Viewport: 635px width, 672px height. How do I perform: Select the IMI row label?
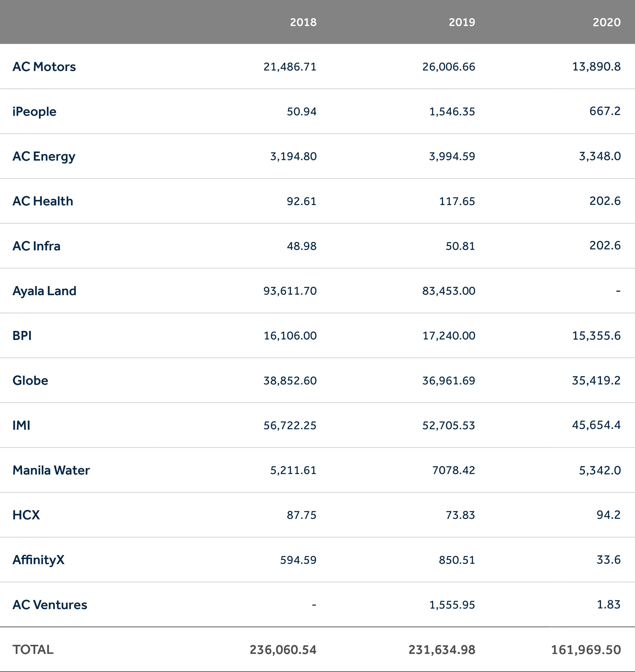(21, 425)
